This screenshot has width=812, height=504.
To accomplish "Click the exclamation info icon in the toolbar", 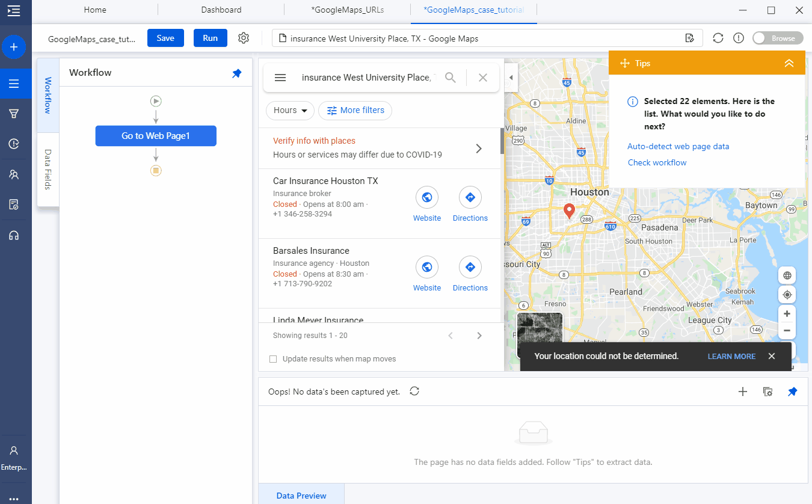I will (x=739, y=38).
